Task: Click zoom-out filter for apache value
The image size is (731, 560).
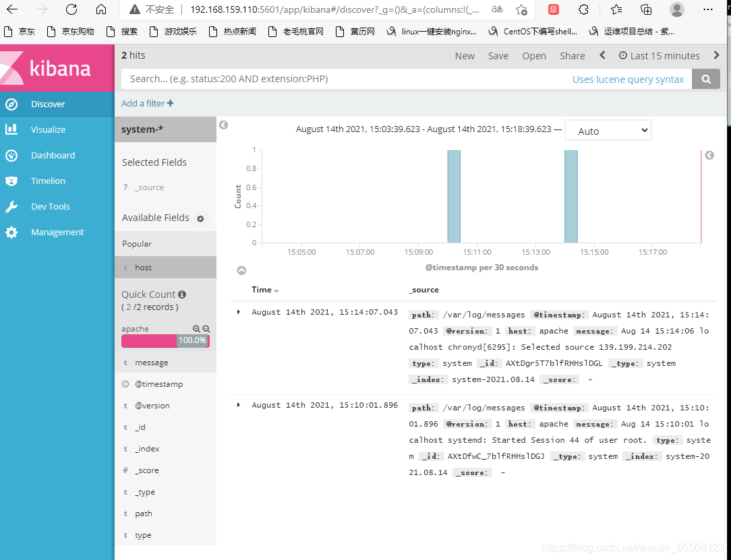Action: click(x=206, y=329)
